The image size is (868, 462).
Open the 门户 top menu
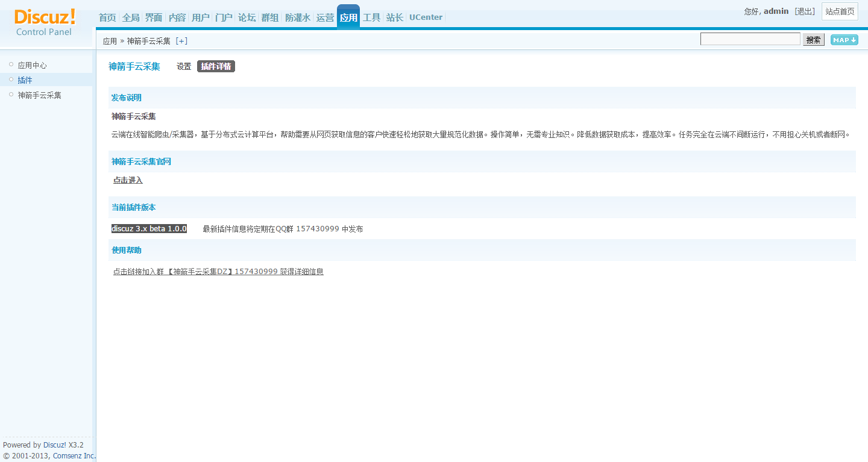[224, 17]
